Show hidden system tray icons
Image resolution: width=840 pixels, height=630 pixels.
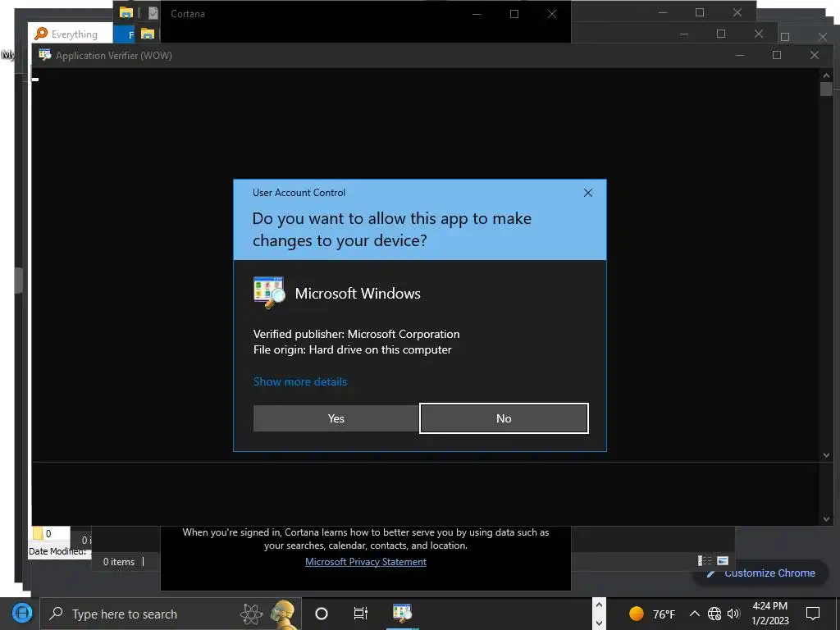coord(694,614)
